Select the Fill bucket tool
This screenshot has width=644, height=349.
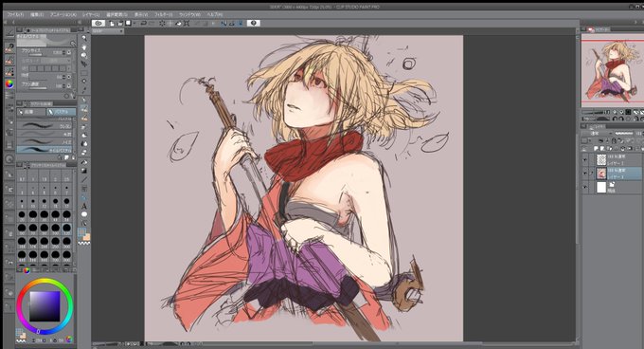pos(84,162)
